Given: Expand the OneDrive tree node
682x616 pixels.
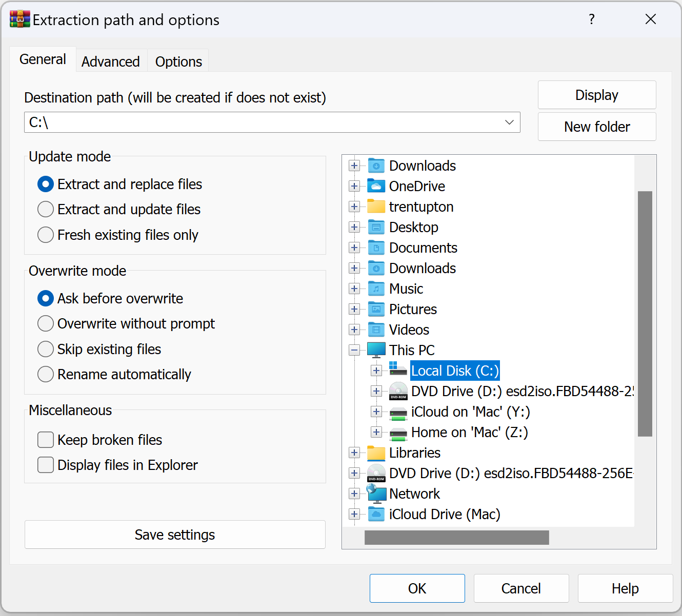Looking at the screenshot, I should [354, 186].
